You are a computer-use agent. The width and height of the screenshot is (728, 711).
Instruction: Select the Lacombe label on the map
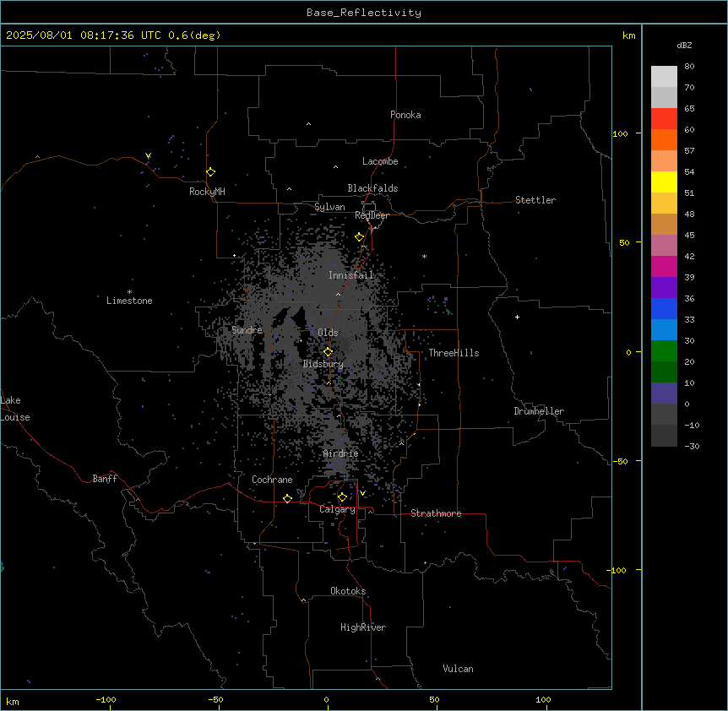[x=380, y=161]
